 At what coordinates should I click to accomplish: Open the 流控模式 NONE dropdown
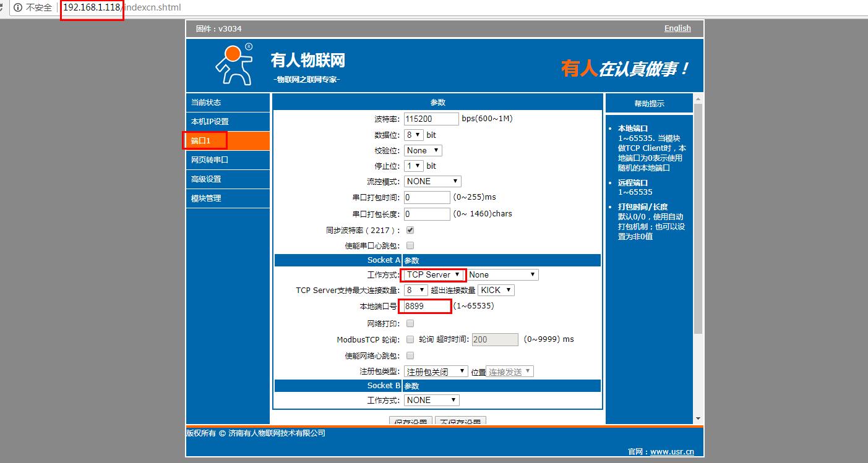pyautogui.click(x=432, y=181)
